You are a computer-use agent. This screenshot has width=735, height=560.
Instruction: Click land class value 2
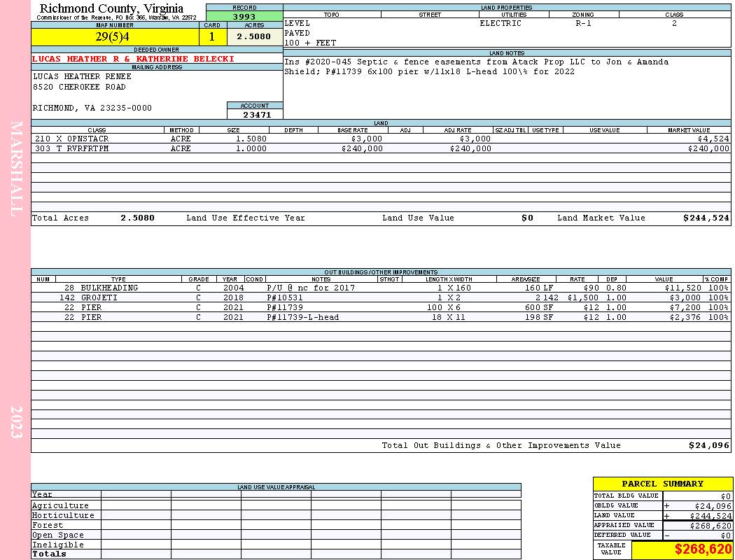pyautogui.click(x=674, y=23)
